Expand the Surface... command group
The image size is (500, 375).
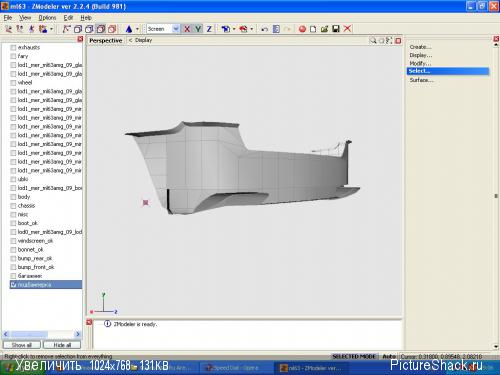[421, 80]
